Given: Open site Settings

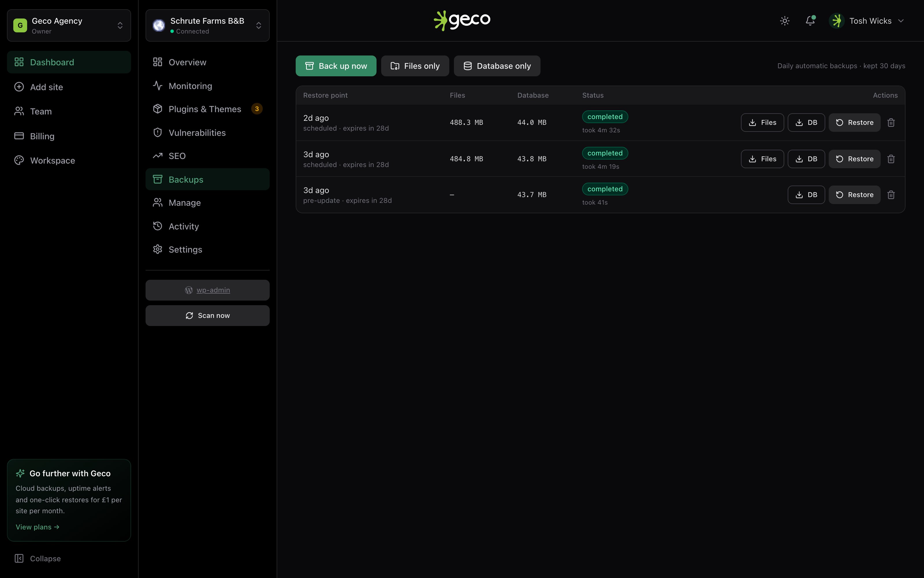Looking at the screenshot, I should [207, 250].
